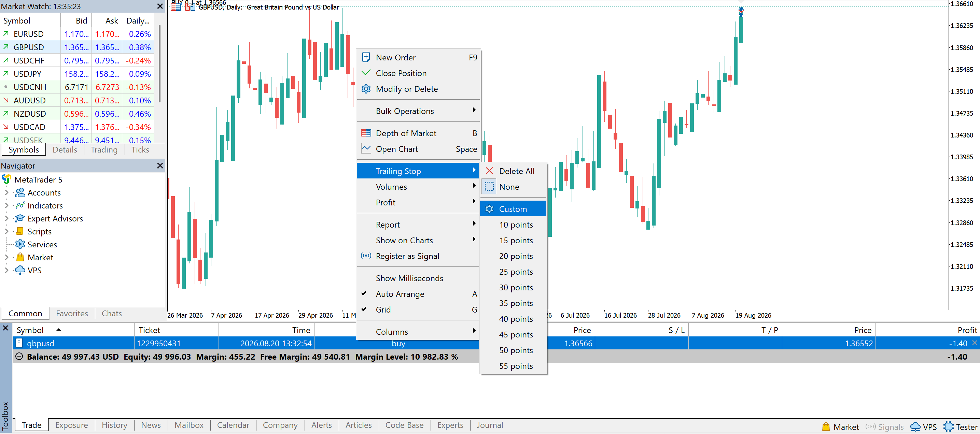The width and height of the screenshot is (980, 434).
Task: Click the Depth of Market icon in menu
Action: (x=366, y=133)
